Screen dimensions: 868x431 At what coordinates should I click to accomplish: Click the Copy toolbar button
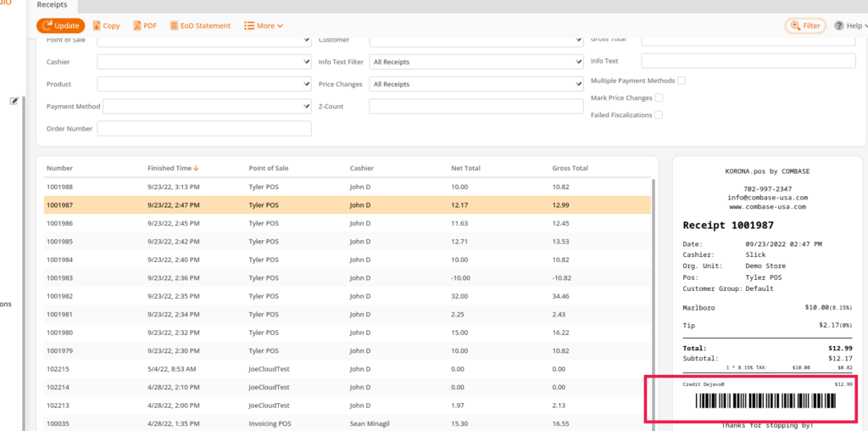click(106, 25)
